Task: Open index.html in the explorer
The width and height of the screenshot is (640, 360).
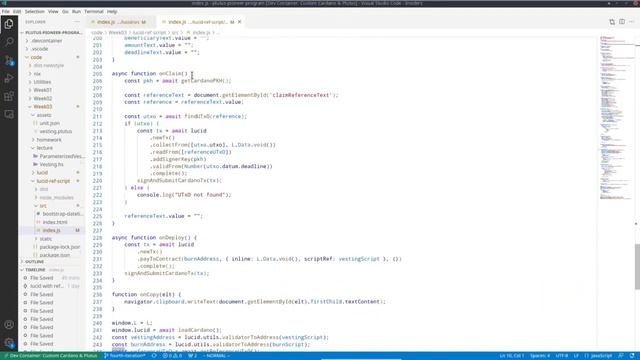Action: pos(55,222)
